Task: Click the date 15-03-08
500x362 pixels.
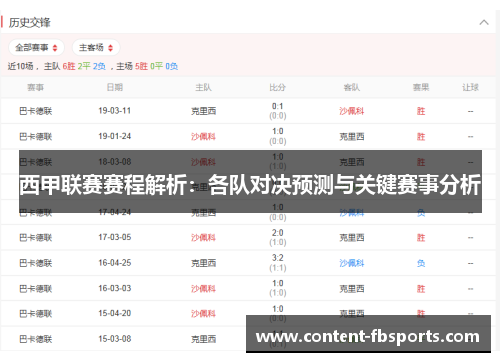Action: [115, 339]
